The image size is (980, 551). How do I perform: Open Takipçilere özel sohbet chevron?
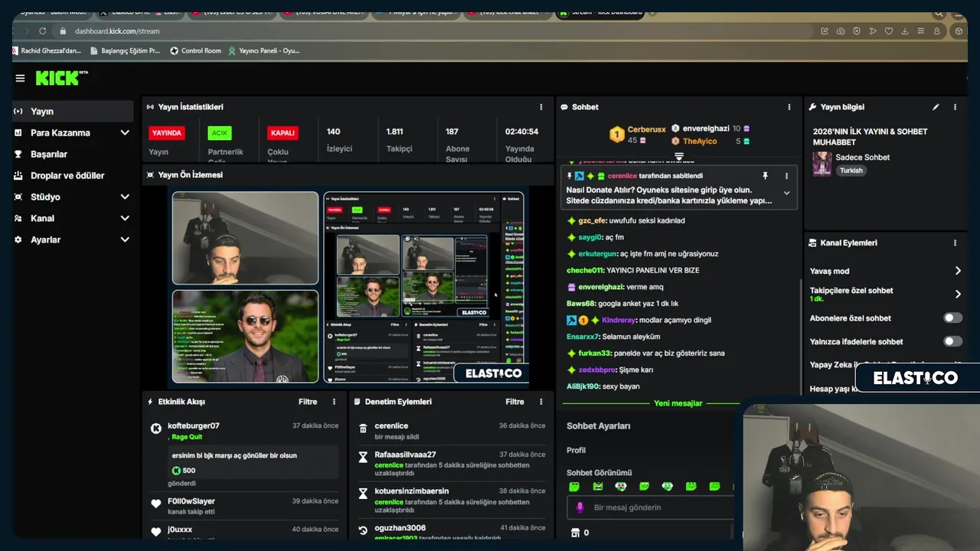coord(958,294)
